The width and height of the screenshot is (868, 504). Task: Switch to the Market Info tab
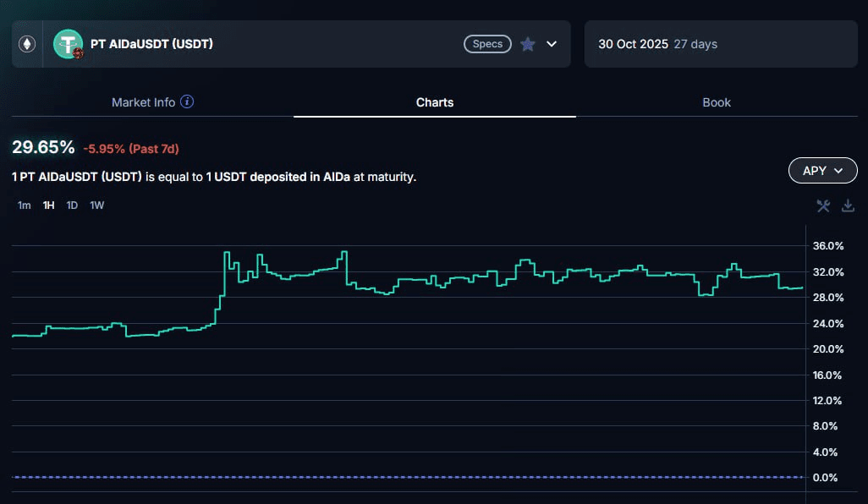click(143, 102)
